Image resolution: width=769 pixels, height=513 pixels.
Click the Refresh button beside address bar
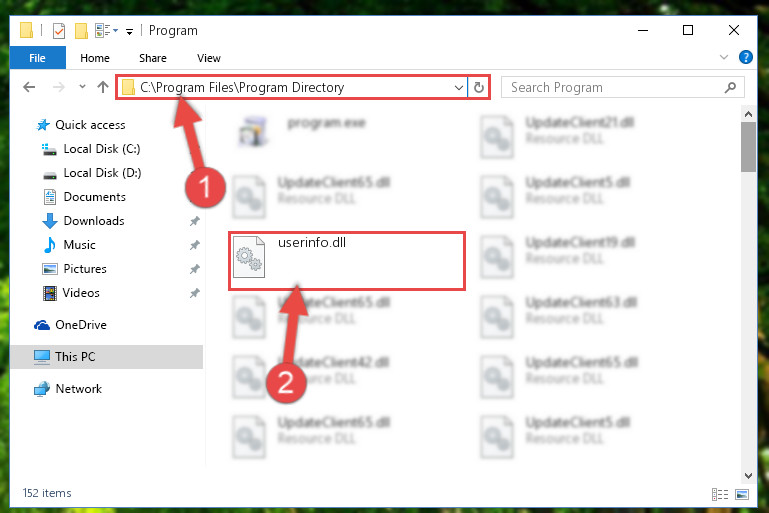pos(479,87)
